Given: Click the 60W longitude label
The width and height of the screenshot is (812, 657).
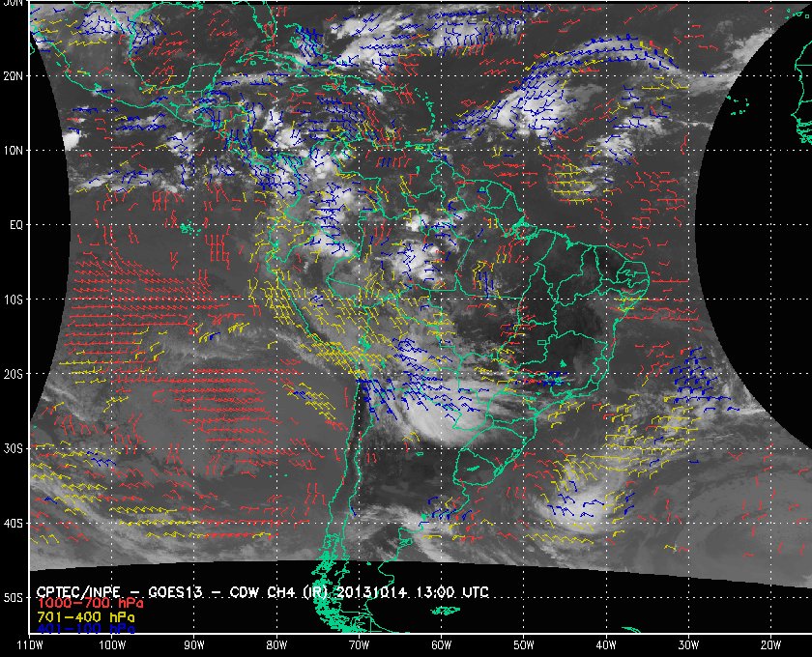Looking at the screenshot, I should pos(441,644).
